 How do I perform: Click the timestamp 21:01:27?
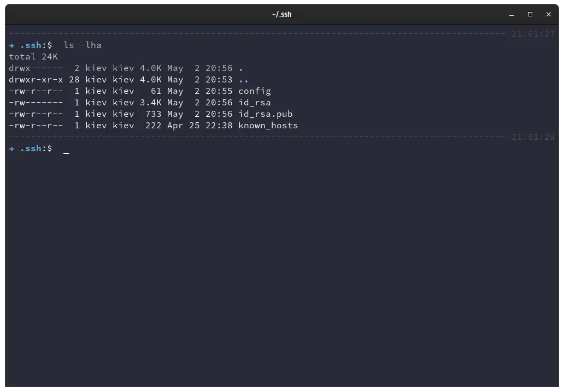tap(533, 34)
